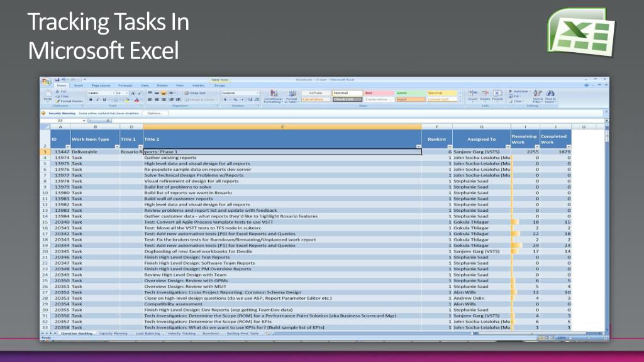Open the Data ribbon tab

[145, 85]
